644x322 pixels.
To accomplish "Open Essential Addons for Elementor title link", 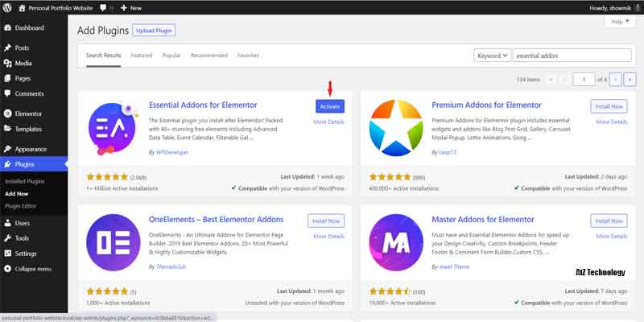I will 203,105.
